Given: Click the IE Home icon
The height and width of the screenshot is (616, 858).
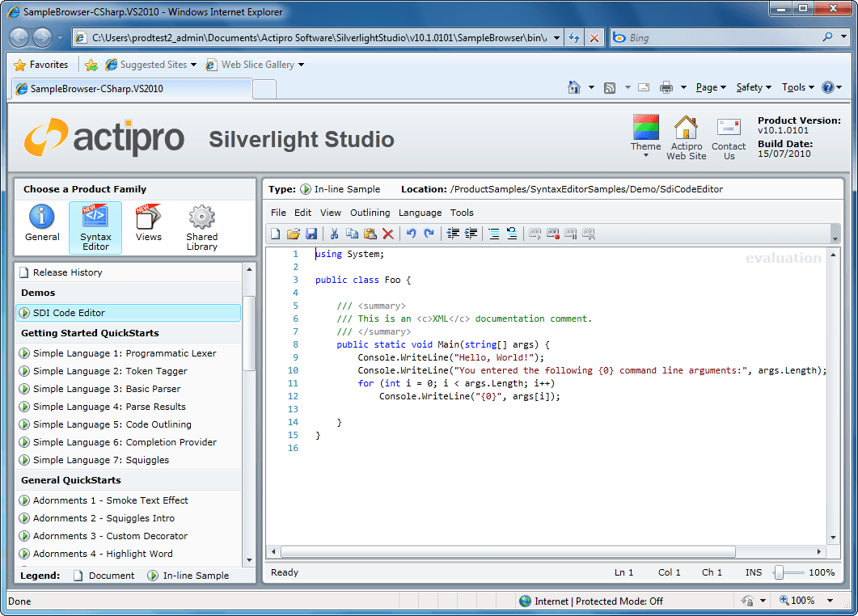Looking at the screenshot, I should (x=573, y=87).
